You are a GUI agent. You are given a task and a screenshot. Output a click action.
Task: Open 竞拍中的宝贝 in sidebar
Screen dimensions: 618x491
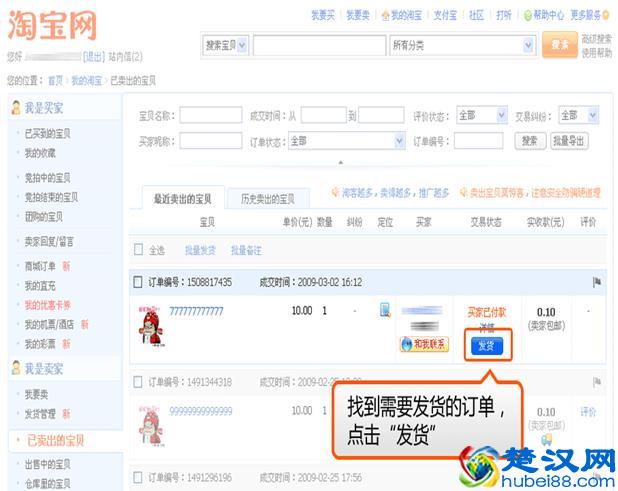[48, 178]
